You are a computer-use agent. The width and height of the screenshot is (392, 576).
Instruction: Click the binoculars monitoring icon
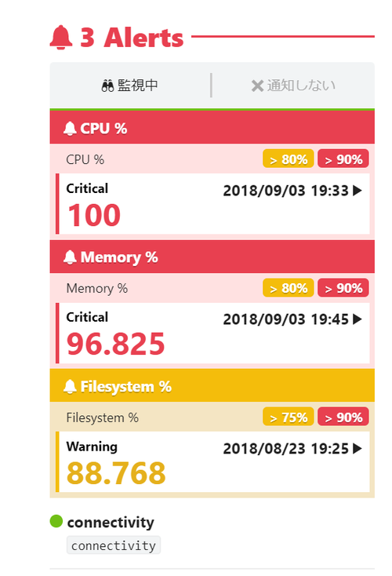pyautogui.click(x=107, y=86)
